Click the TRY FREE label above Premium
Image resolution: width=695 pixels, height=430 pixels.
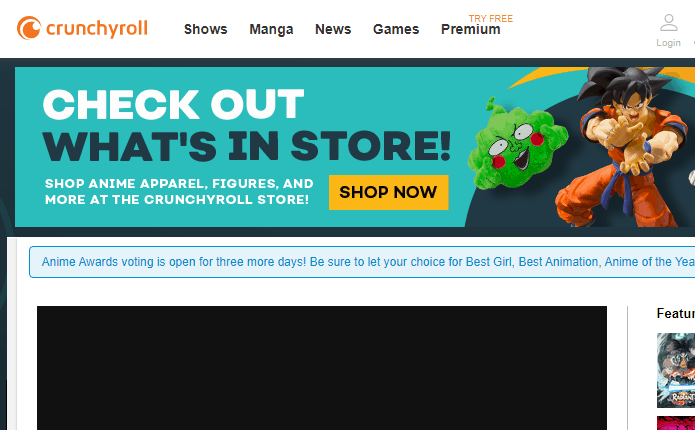point(491,19)
